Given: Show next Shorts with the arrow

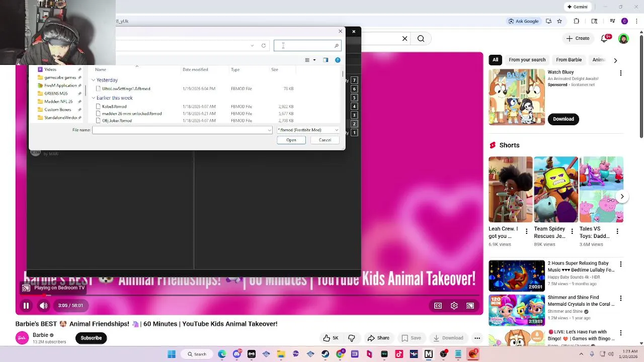Looking at the screenshot, I should tap(622, 197).
